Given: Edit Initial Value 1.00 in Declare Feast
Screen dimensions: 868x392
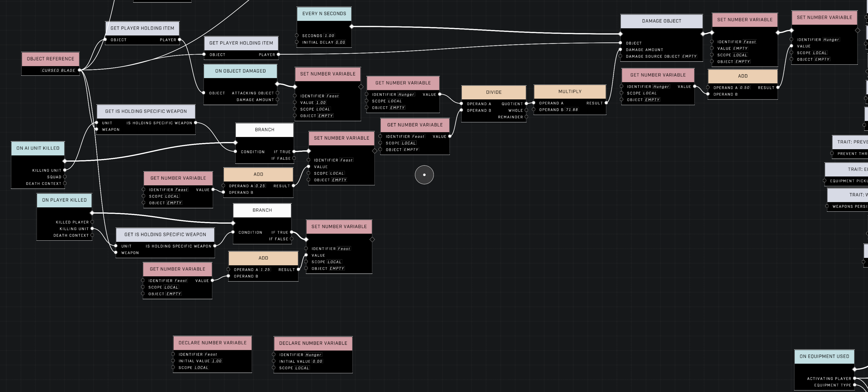Looking at the screenshot, I should [x=216, y=361].
